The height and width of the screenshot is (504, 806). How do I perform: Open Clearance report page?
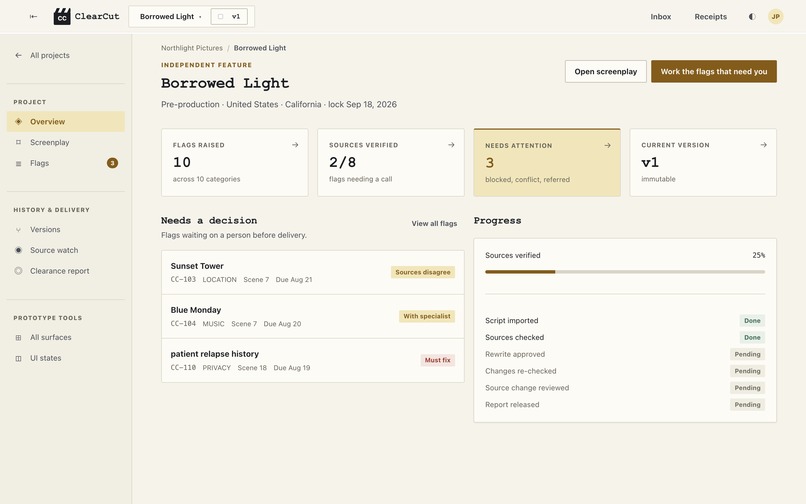[66, 271]
